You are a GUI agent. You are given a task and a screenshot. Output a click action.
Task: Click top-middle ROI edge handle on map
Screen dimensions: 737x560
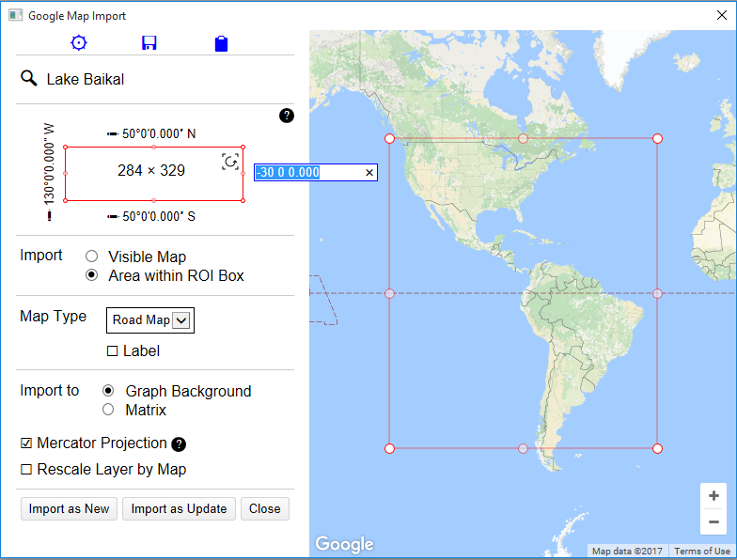[523, 139]
